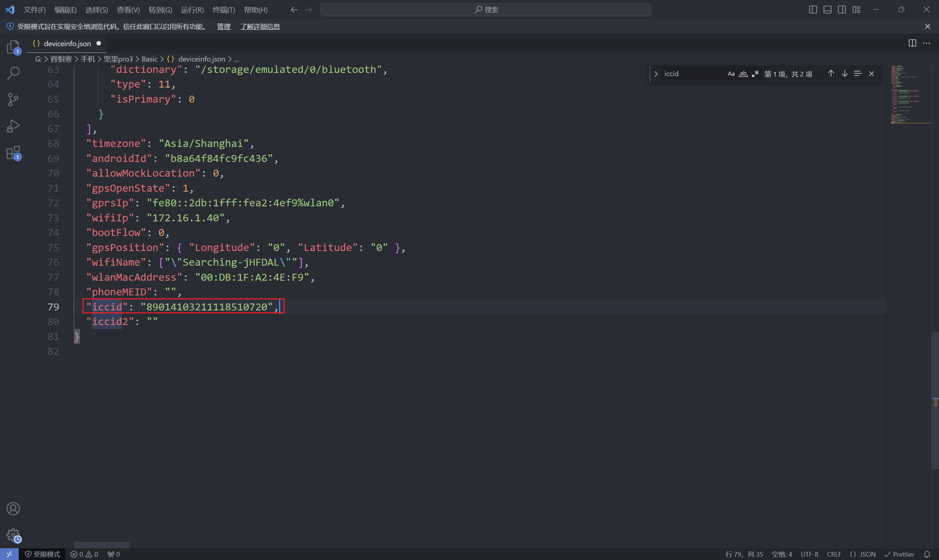Open the Search view in activity bar

pos(13,73)
